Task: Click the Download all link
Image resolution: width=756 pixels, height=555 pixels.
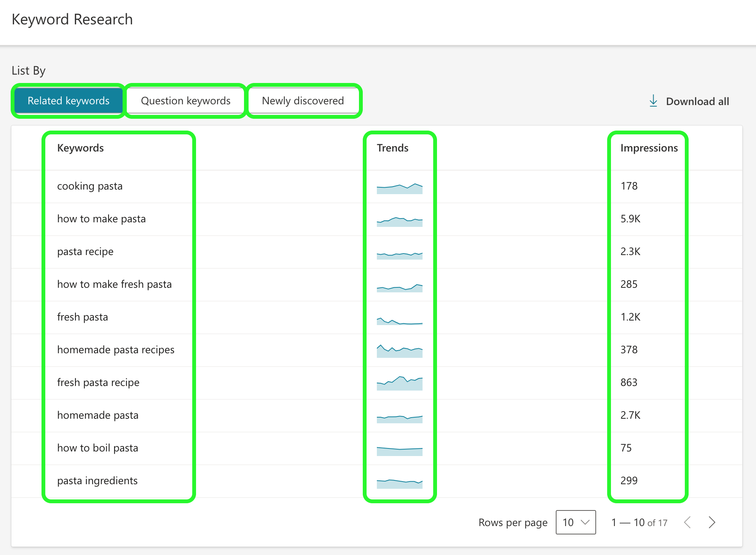Action: click(689, 101)
